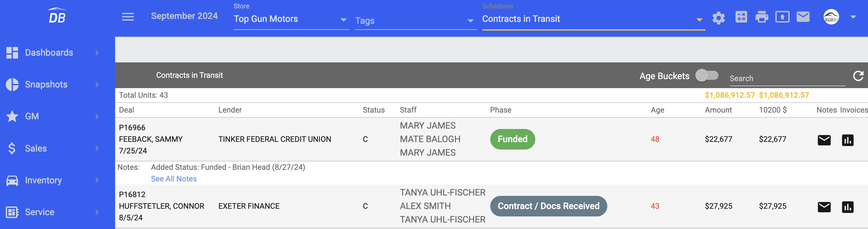Expand the user profile dropdown arrow
Viewport: 868px width, 229px height.
[853, 17]
